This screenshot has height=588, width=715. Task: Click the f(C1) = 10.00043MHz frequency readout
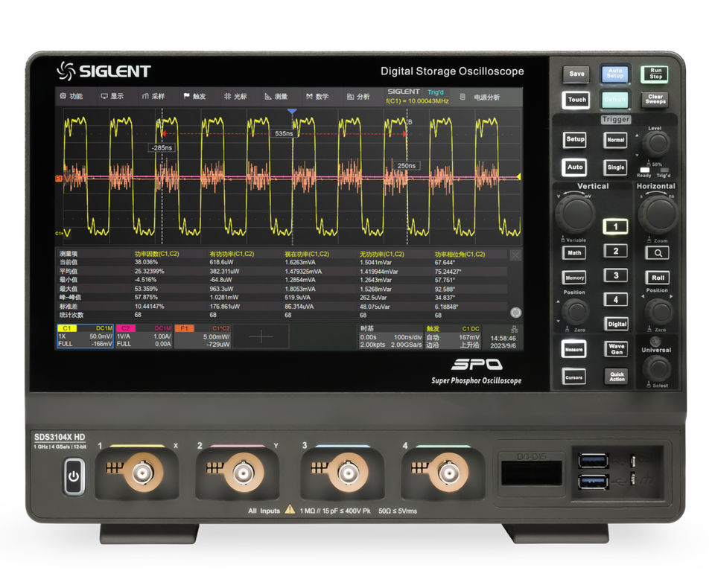417,101
